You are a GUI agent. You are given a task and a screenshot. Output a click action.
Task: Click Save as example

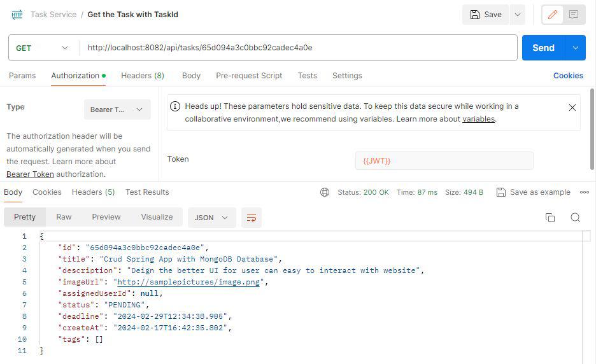pos(534,192)
